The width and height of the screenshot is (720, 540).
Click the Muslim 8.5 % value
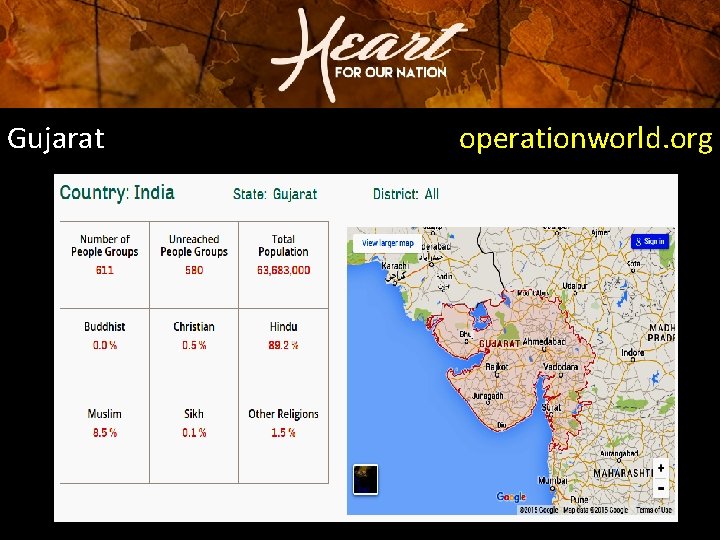(x=105, y=433)
